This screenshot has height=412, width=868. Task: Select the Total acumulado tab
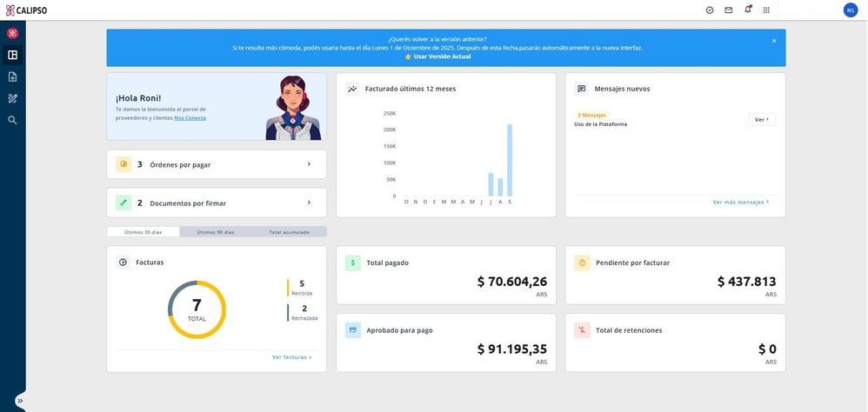289,232
